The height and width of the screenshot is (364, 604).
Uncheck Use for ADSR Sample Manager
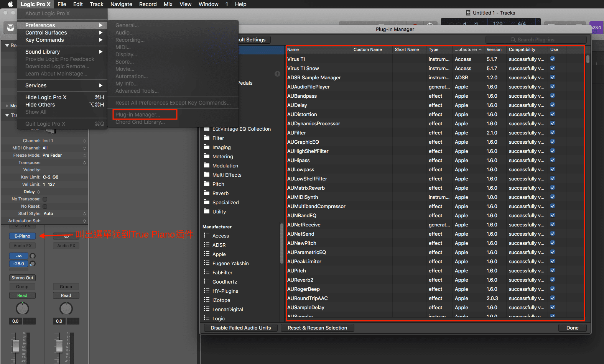point(553,77)
